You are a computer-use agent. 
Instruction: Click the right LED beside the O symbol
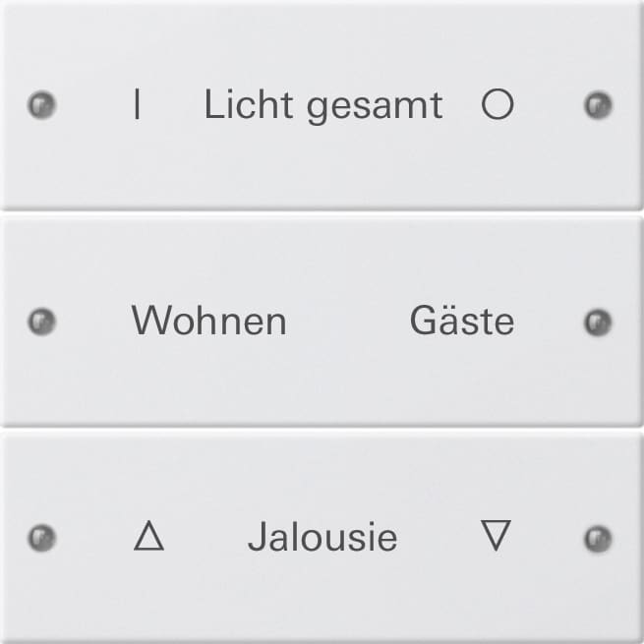click(x=598, y=104)
